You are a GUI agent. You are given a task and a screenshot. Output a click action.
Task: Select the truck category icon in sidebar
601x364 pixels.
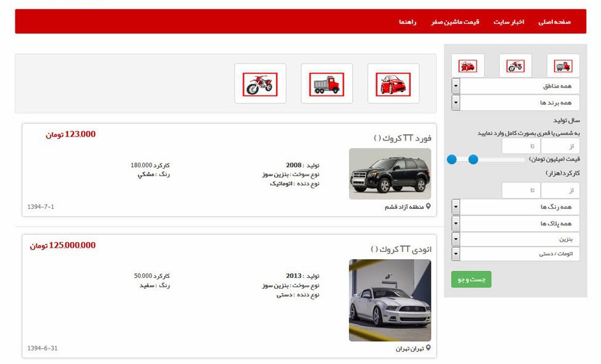tap(563, 66)
